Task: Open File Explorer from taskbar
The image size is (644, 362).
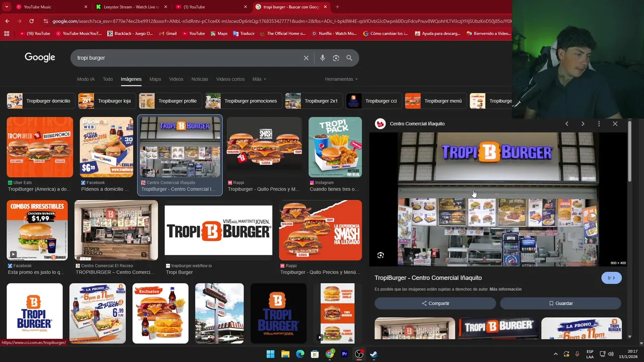Action: (x=285, y=354)
